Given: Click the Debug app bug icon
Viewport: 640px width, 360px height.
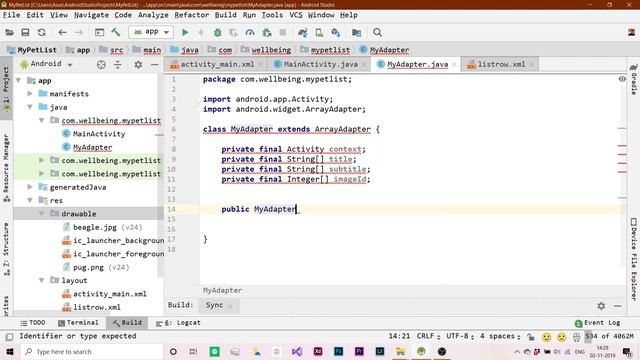Looking at the screenshot, I should 218,32.
